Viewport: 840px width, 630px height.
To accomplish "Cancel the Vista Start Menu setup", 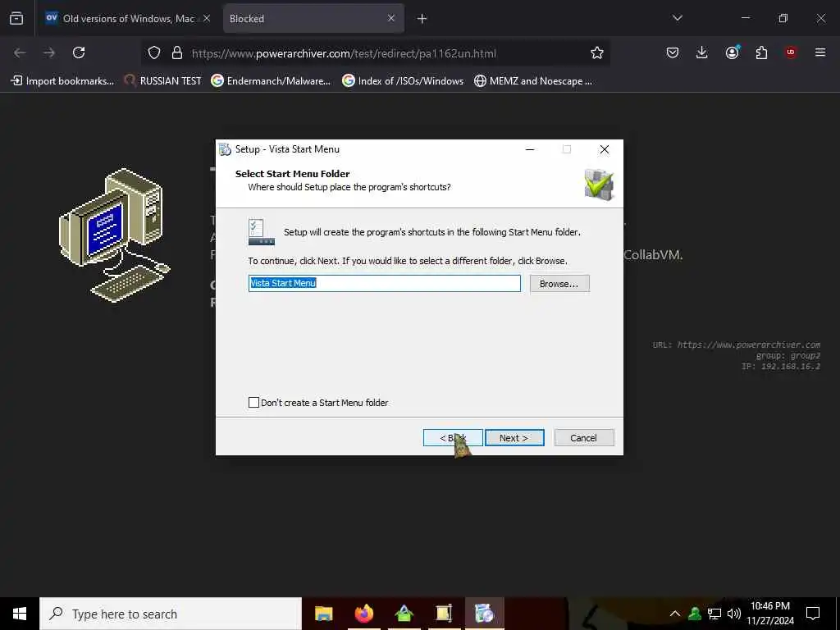I will click(584, 438).
